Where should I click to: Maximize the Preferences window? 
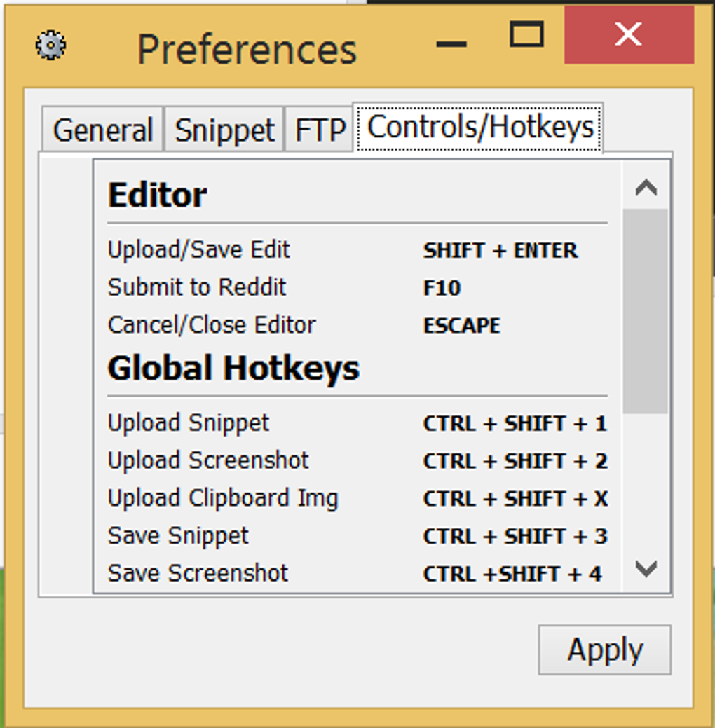[526, 34]
